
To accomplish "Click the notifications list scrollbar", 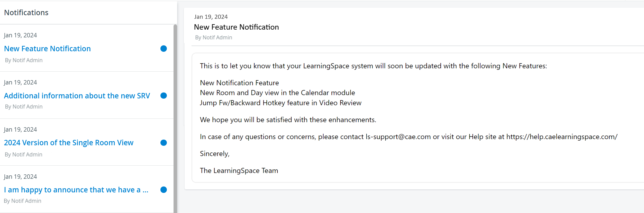I will (x=175, y=118).
